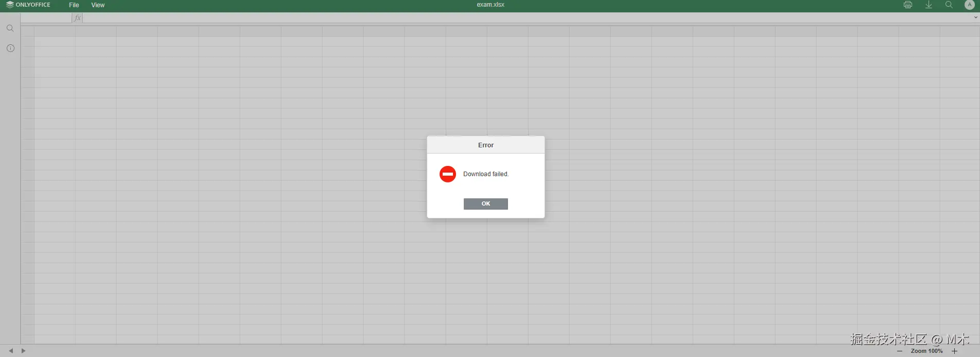Open the View menu
The height and width of the screenshot is (357, 980).
(98, 5)
